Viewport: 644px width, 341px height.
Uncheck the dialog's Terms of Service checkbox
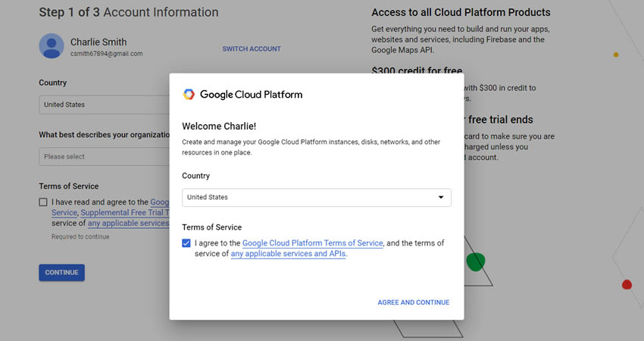(x=187, y=243)
